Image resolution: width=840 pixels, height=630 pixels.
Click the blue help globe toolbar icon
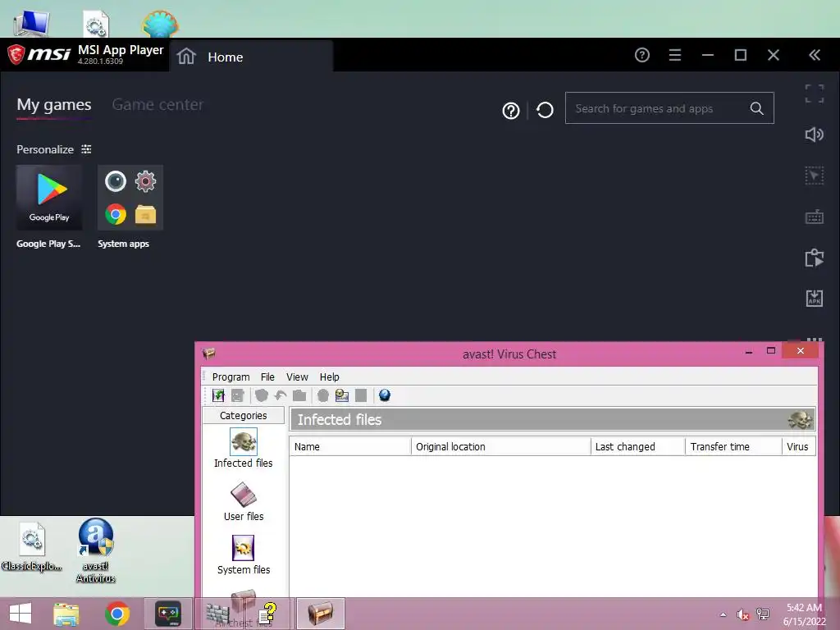(x=385, y=395)
